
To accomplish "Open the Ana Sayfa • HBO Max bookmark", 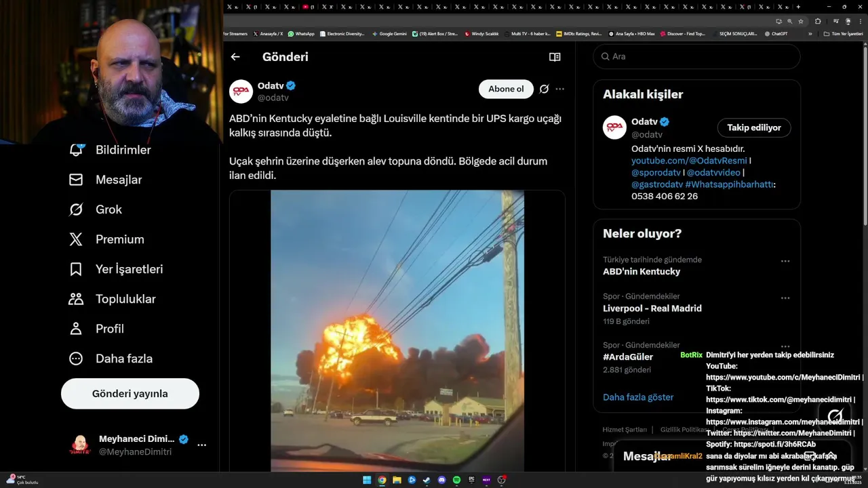I will point(631,33).
